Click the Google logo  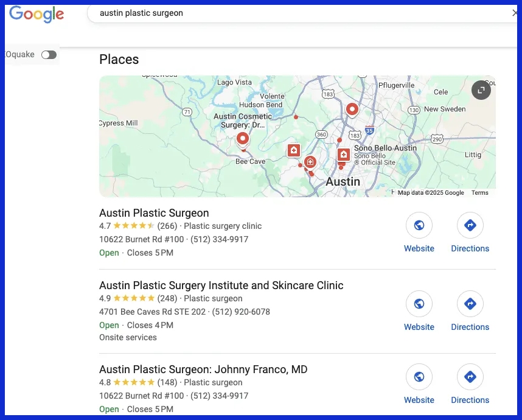(x=37, y=14)
